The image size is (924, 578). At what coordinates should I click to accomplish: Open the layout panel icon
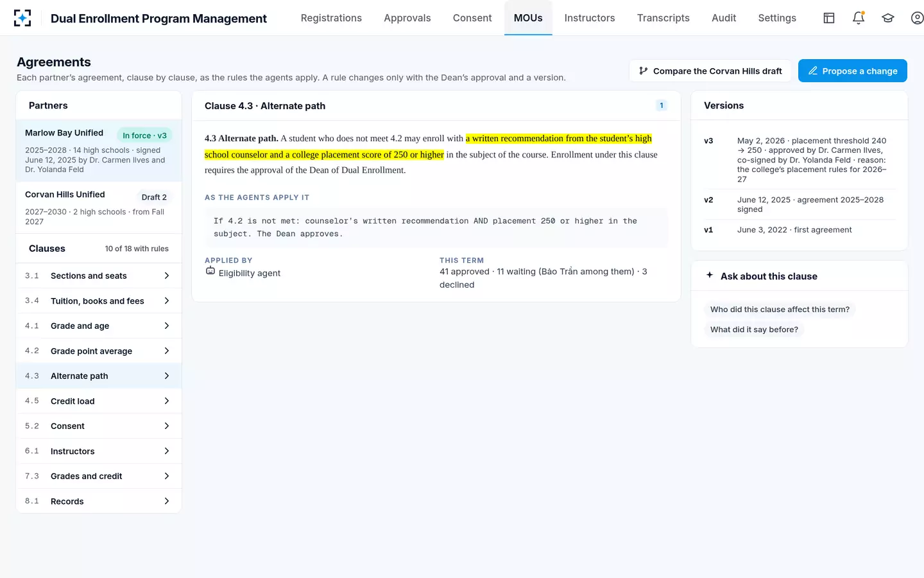point(829,18)
